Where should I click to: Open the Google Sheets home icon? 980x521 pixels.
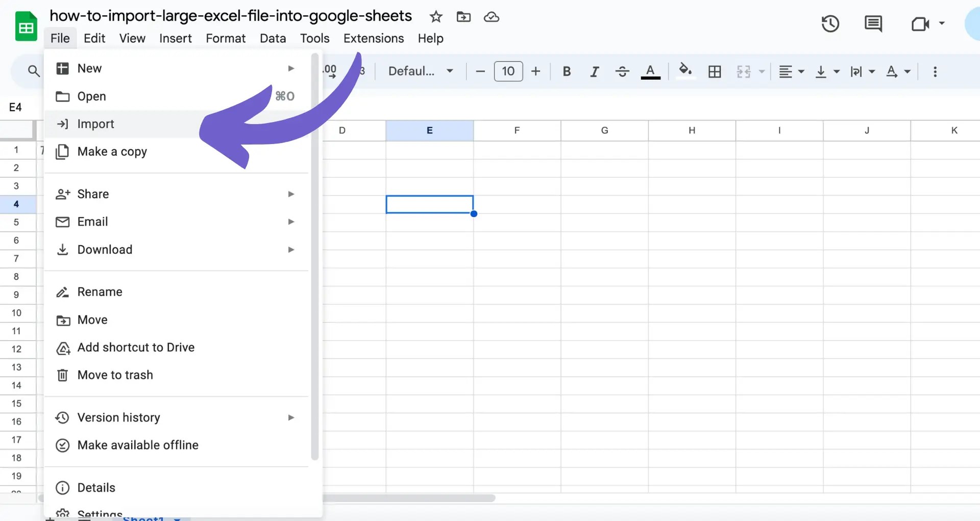[x=25, y=26]
